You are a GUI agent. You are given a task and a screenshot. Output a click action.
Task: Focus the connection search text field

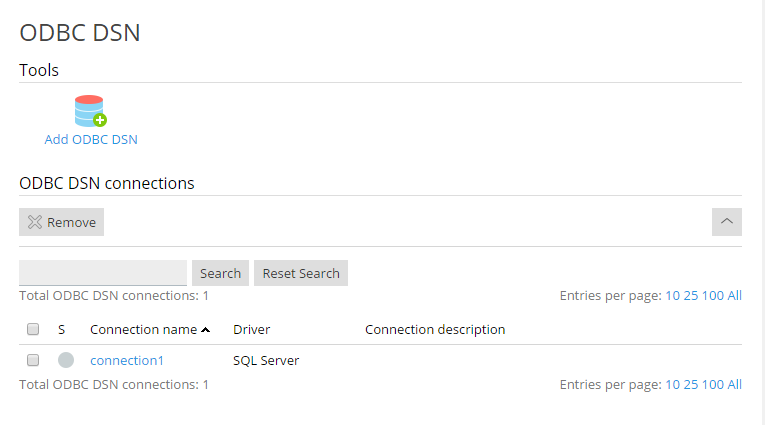[103, 273]
